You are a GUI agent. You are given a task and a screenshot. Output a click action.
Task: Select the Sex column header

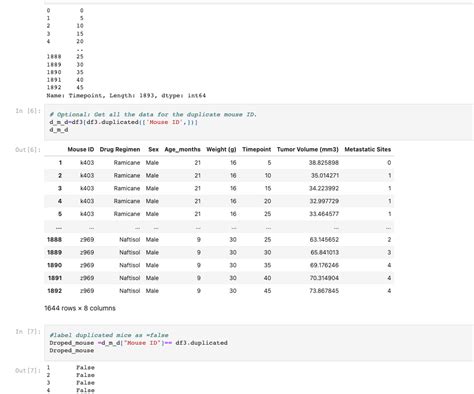pyautogui.click(x=153, y=149)
